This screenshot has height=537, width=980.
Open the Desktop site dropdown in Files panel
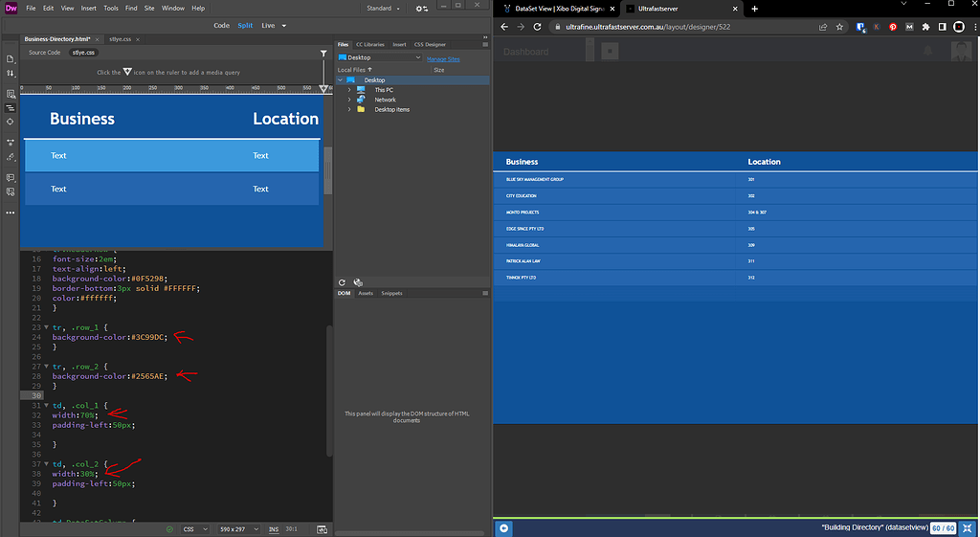pyautogui.click(x=380, y=57)
